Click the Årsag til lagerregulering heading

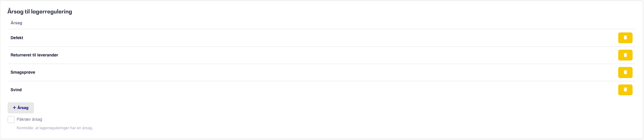40,11
